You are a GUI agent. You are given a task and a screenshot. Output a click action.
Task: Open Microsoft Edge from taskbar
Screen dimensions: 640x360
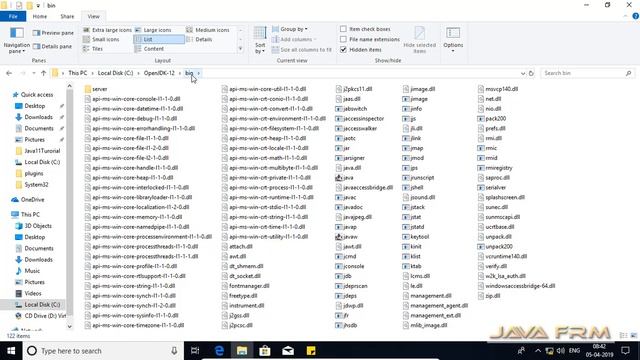pyautogui.click(x=219, y=351)
